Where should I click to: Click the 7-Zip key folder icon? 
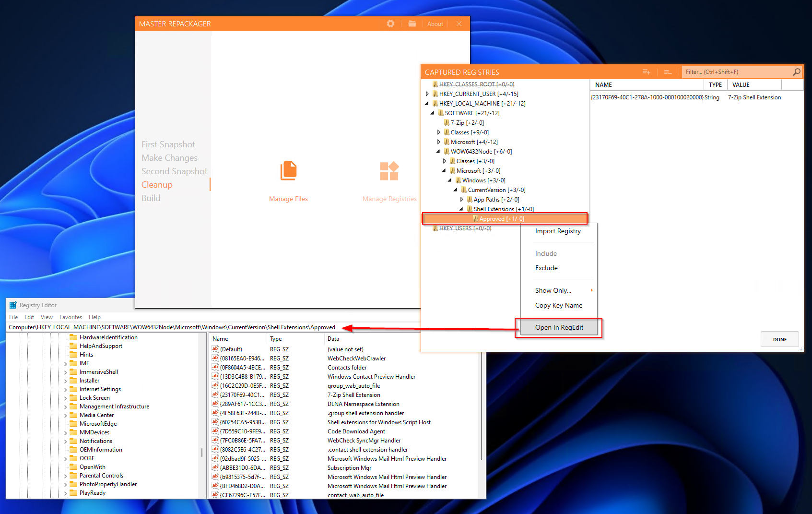tap(447, 123)
